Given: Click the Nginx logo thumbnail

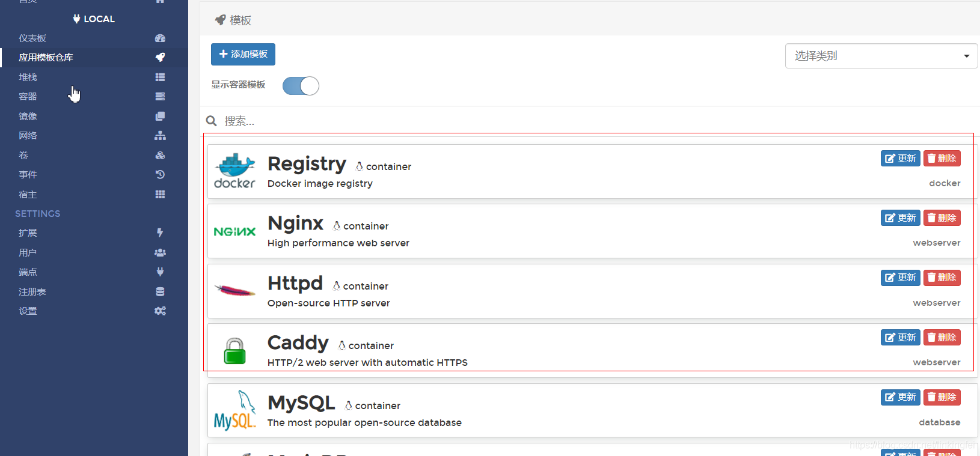Looking at the screenshot, I should tap(234, 231).
